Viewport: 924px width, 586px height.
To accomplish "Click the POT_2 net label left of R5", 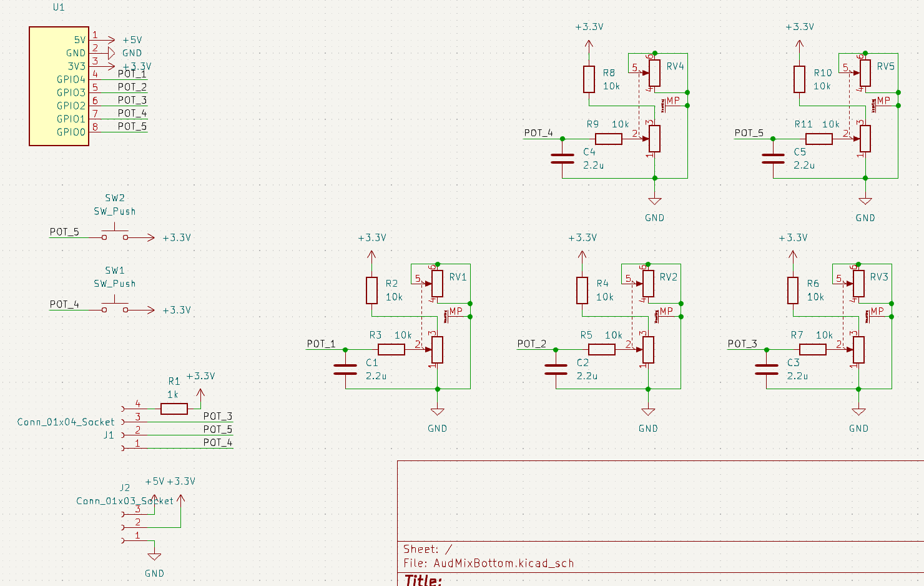I will click(532, 344).
